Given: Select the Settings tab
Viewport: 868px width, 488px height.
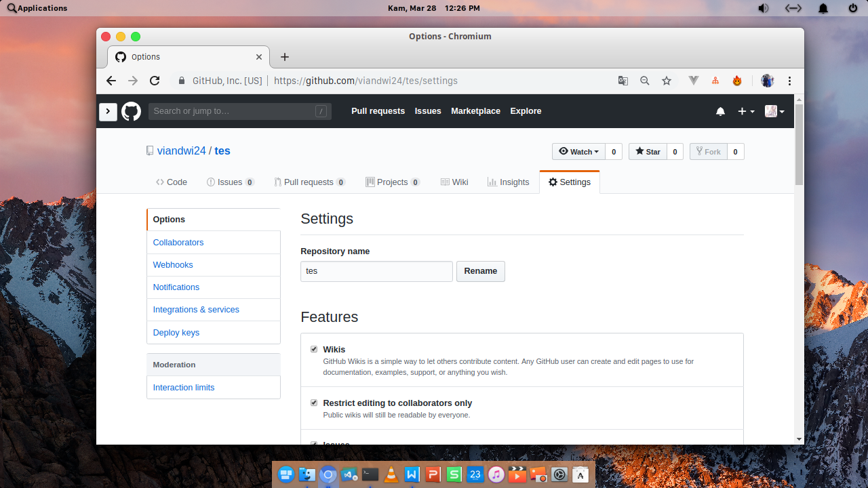Looking at the screenshot, I should pyautogui.click(x=570, y=182).
